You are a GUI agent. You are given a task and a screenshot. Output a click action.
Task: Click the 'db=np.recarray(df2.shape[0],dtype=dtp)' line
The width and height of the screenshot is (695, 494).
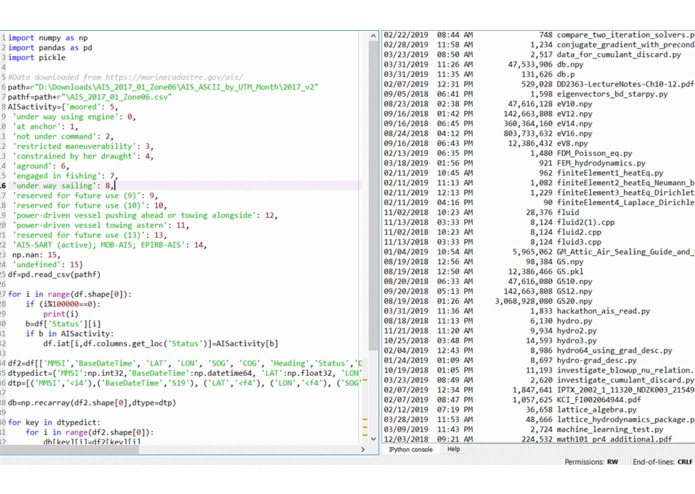point(92,403)
